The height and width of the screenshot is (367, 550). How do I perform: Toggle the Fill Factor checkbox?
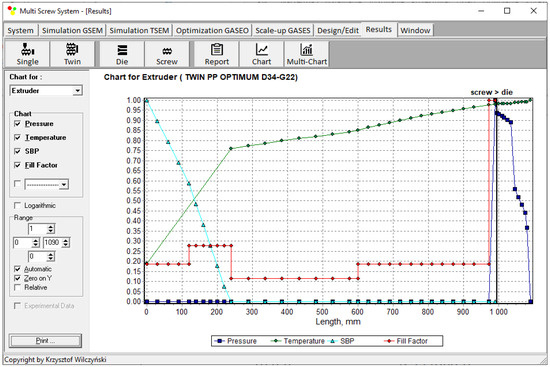pyautogui.click(x=17, y=165)
